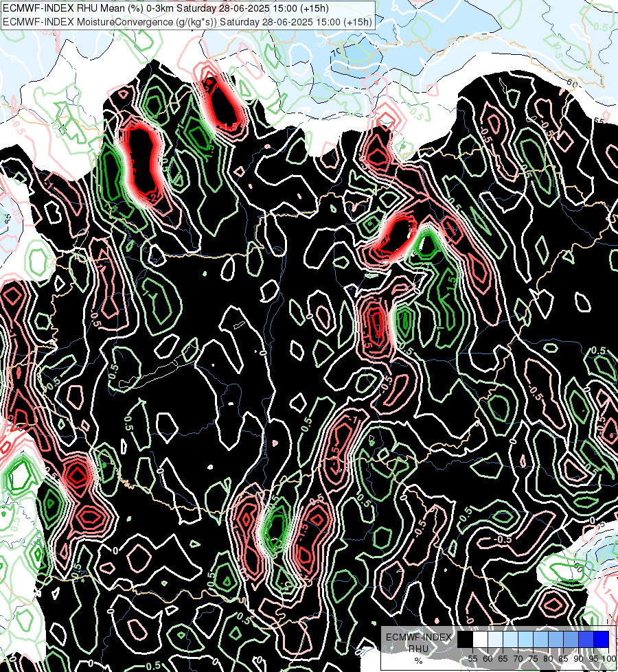Click the legend tick label '65'
The image size is (618, 672).
pyautogui.click(x=503, y=659)
